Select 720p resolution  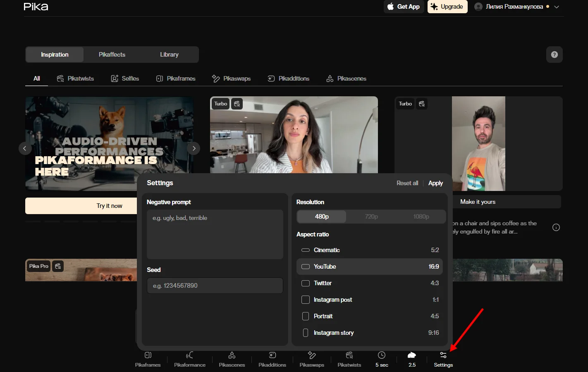click(371, 217)
